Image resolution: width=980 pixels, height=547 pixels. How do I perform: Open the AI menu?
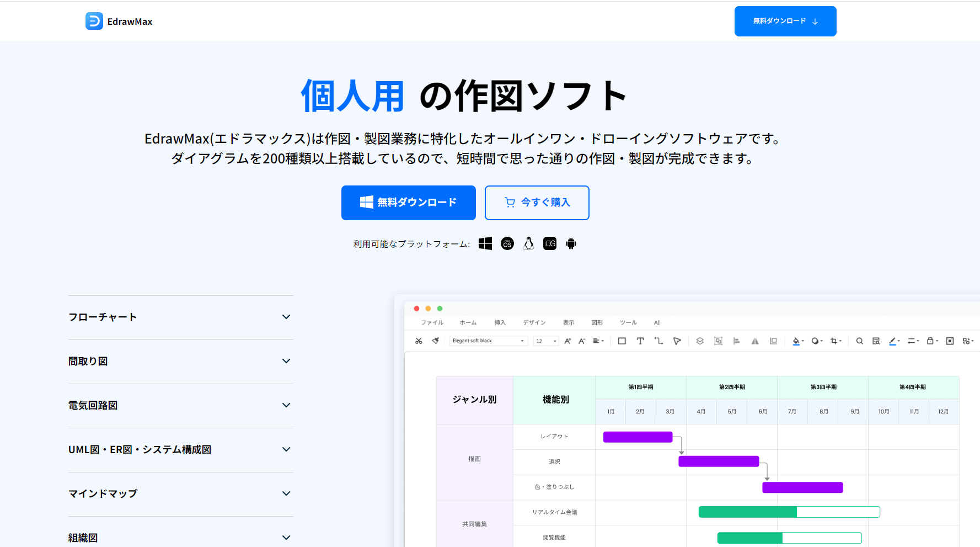pyautogui.click(x=657, y=323)
